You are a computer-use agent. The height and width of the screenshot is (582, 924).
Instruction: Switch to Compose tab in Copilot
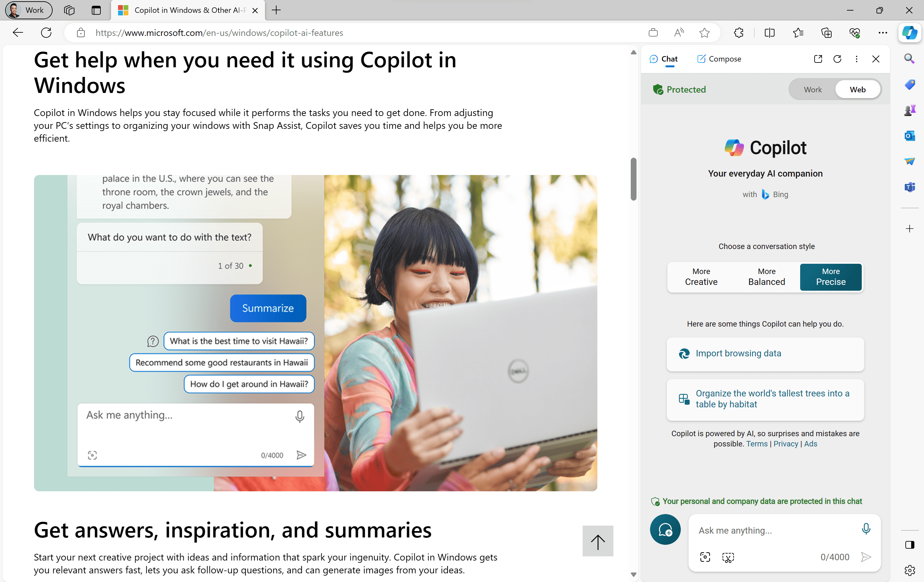[719, 58]
